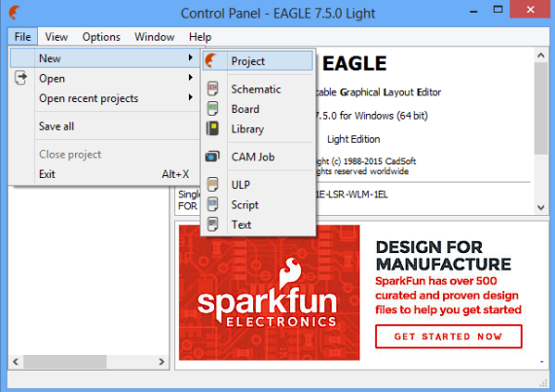Click the ULP file icon
The height and width of the screenshot is (392, 555).
pyautogui.click(x=212, y=185)
